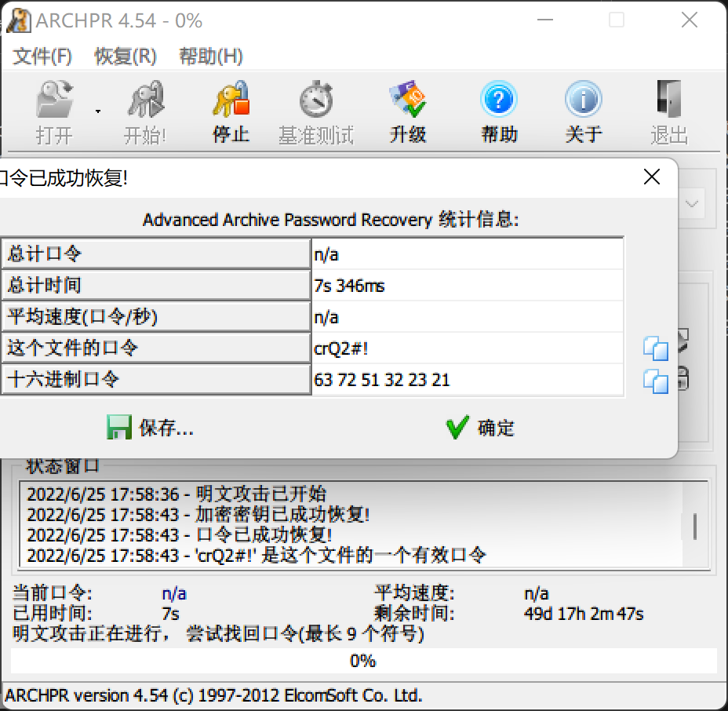This screenshot has width=728, height=711.
Task: Stop the attack with the 停止 icon
Action: click(x=231, y=100)
